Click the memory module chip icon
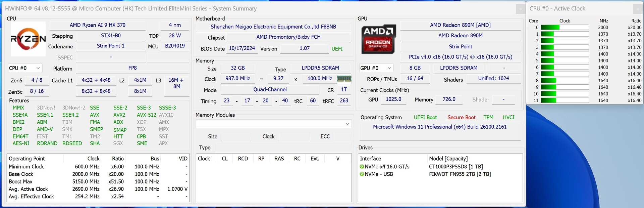The width and height of the screenshot is (644, 208). (x=344, y=79)
